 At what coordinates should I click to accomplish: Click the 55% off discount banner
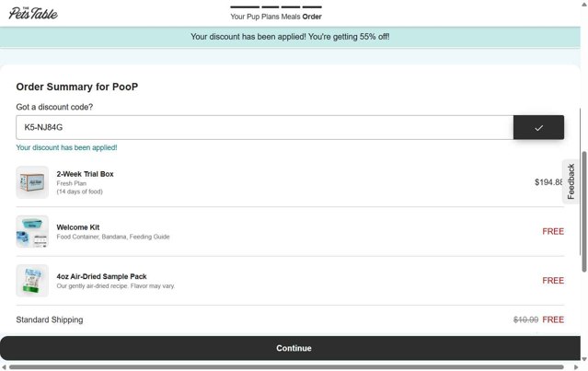coord(290,37)
